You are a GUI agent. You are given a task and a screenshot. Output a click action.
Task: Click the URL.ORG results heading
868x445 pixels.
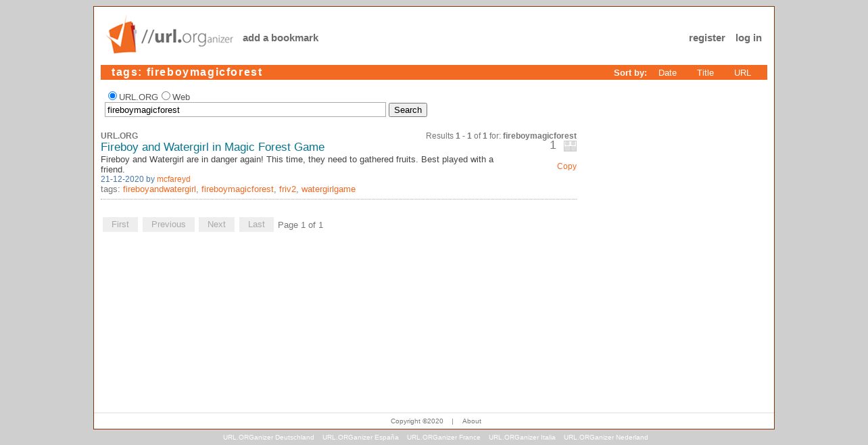click(x=120, y=136)
